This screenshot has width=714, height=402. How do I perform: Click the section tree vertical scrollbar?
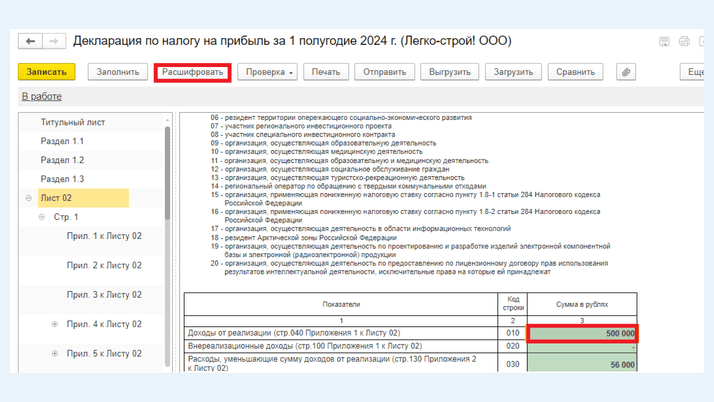click(x=167, y=173)
